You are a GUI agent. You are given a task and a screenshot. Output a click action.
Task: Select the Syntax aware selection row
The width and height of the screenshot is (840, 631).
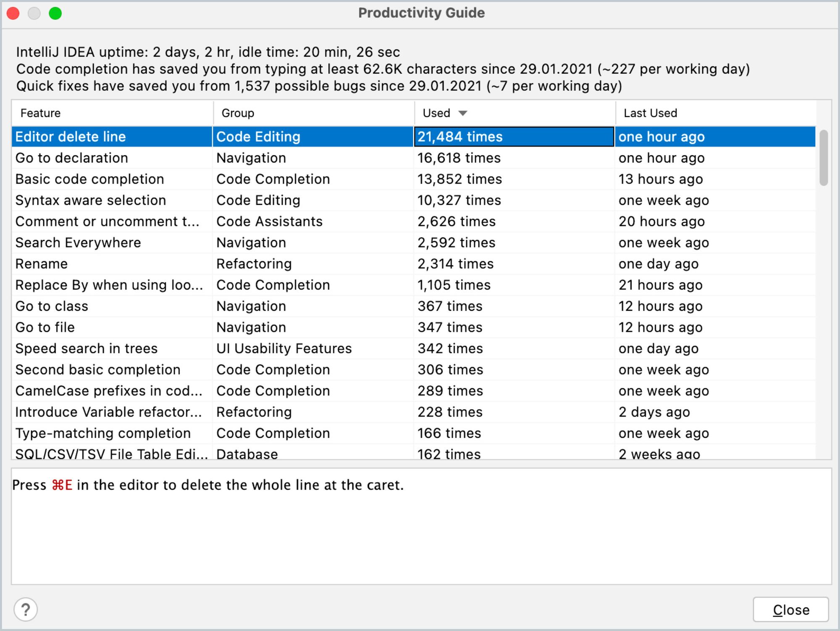coord(414,200)
